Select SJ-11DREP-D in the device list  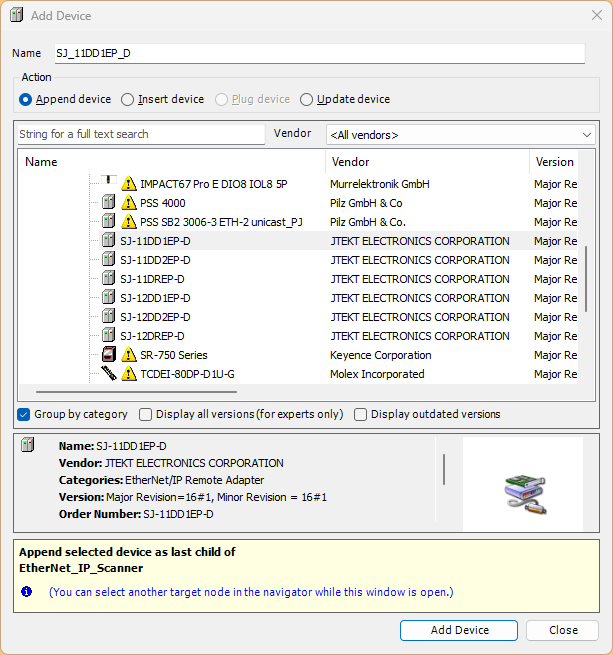152,279
